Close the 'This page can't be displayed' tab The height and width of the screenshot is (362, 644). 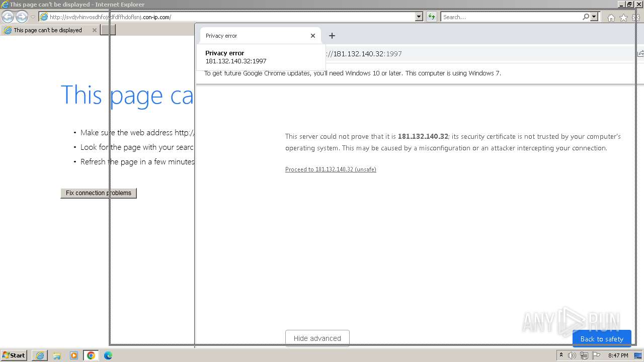94,30
